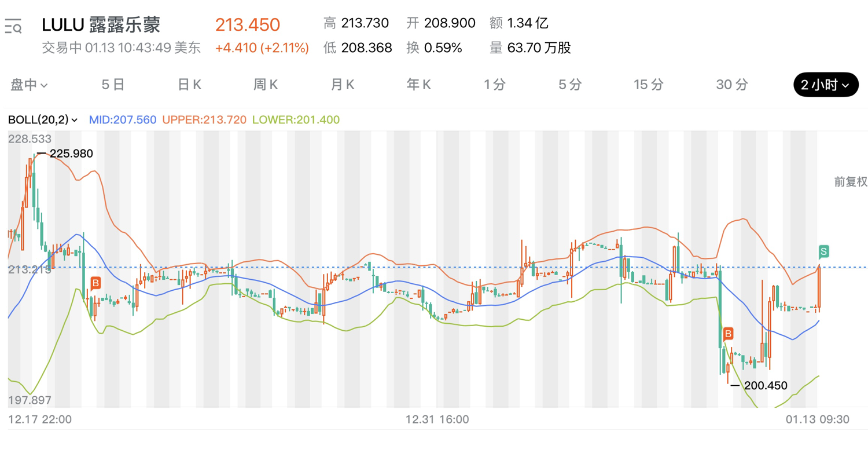Toggle the 前复权 adjustment setting
Screen dimensions: 868x453
coord(851,182)
